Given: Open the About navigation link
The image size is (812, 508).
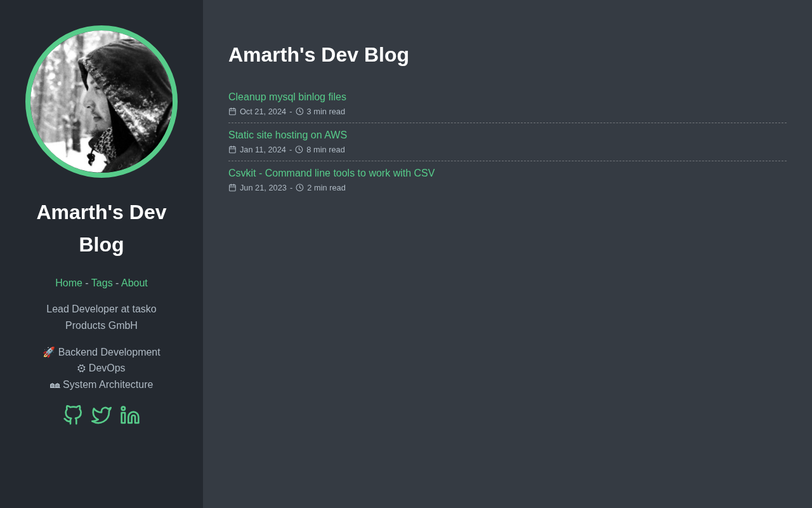Looking at the screenshot, I should point(134,283).
